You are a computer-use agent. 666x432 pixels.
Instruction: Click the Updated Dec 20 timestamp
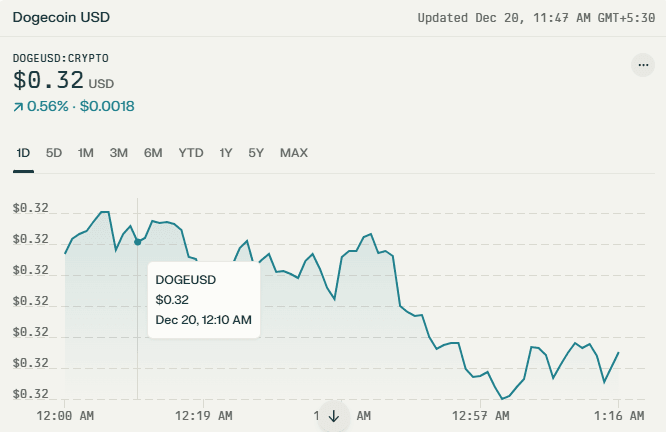coord(536,18)
